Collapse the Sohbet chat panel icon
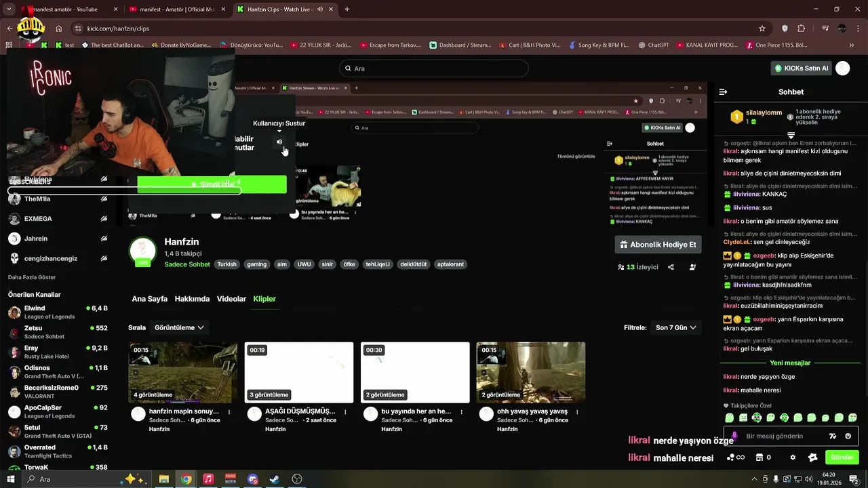The width and height of the screenshot is (868, 488). point(723,91)
